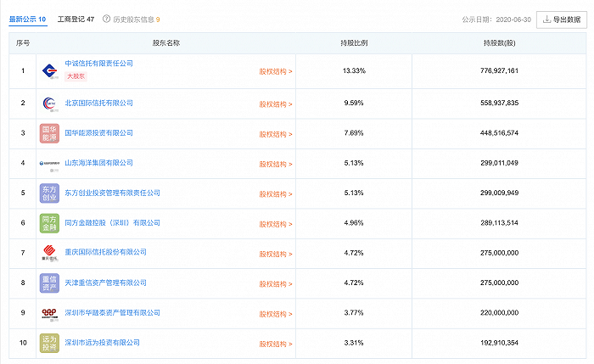Click the 导出数据 export button
This screenshot has width=594, height=364.
point(562,20)
